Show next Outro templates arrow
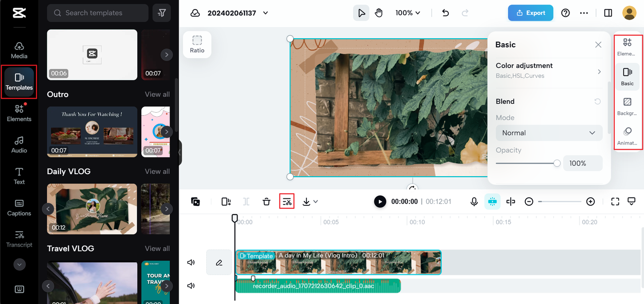The width and height of the screenshot is (644, 304). [x=166, y=131]
